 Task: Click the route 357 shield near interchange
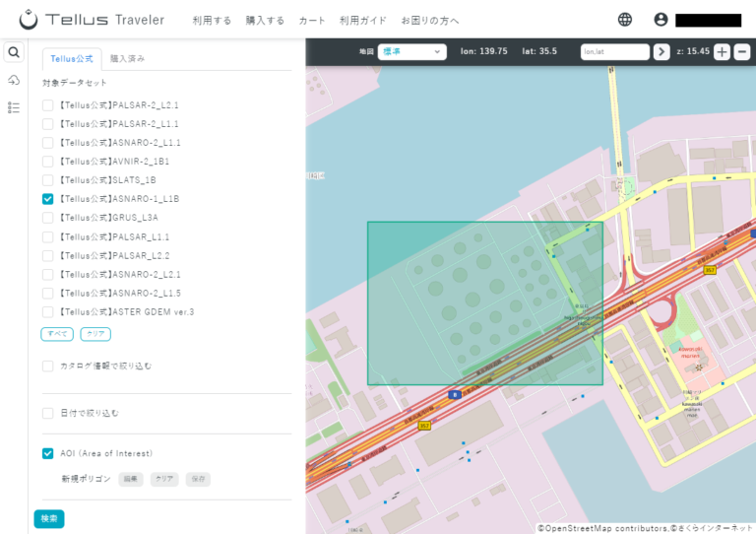[x=710, y=270]
